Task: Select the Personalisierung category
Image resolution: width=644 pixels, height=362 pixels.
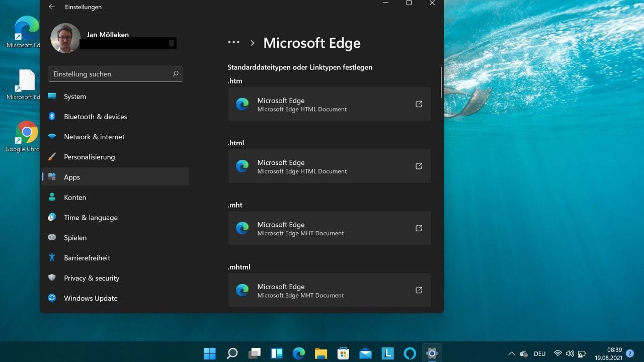Action: click(x=116, y=157)
